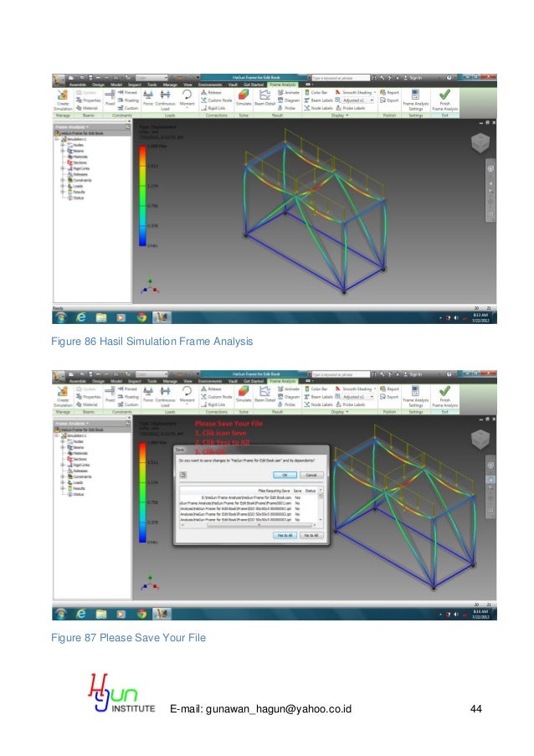
Task: Launch Internet Explorer from Figure 86 taskbar
Action: pos(81,317)
